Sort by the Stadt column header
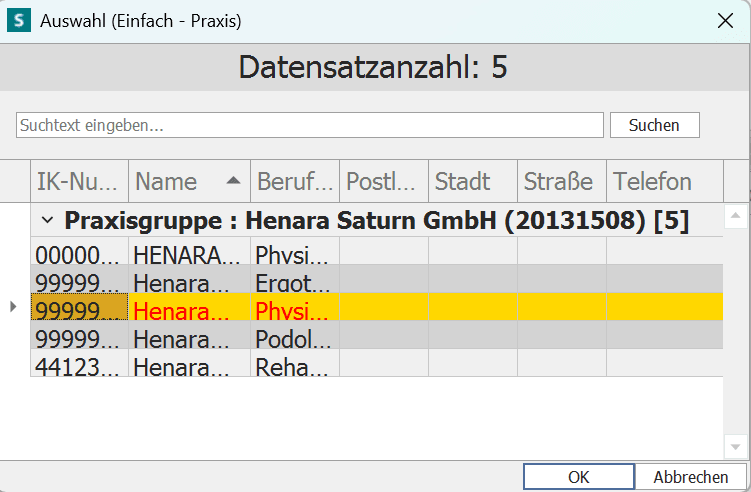The width and height of the screenshot is (751, 492). click(473, 182)
